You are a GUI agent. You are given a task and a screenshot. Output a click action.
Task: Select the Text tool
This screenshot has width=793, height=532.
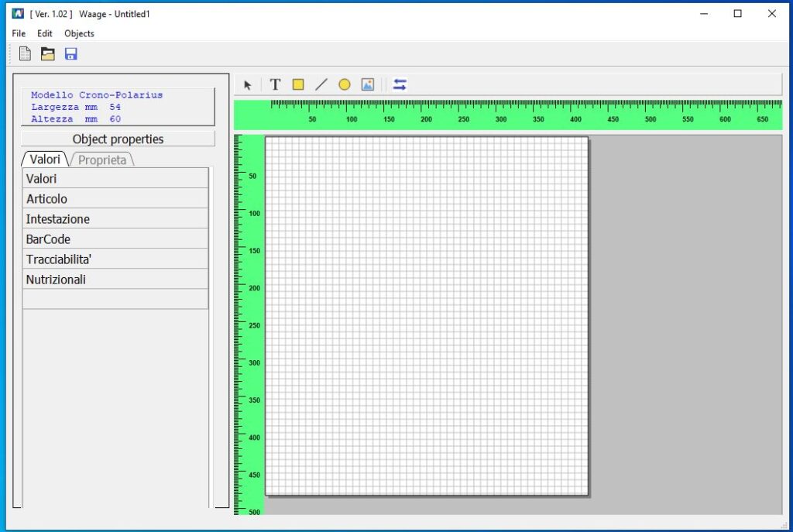275,85
